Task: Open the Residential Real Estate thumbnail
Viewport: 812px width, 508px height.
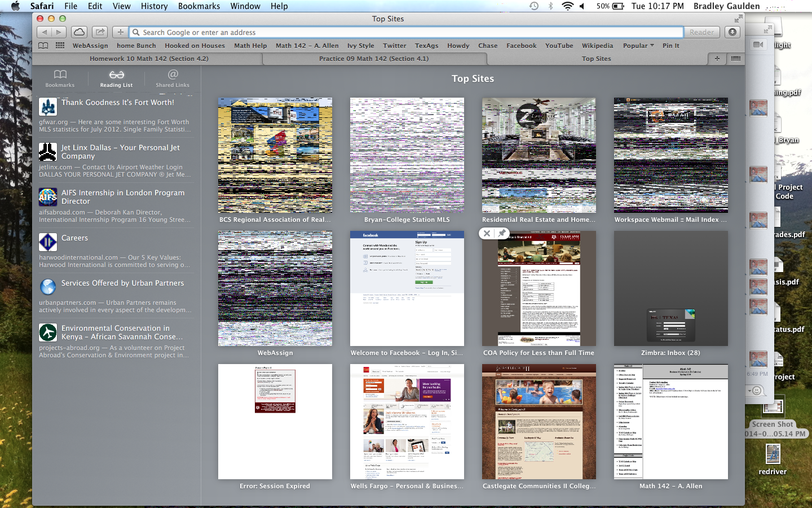Action: tap(539, 155)
